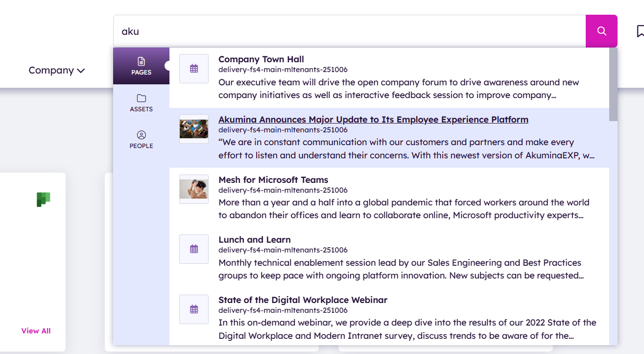Screen dimensions: 644x354
Task: Open State of the Digital Workplace Webinar
Action: point(303,300)
